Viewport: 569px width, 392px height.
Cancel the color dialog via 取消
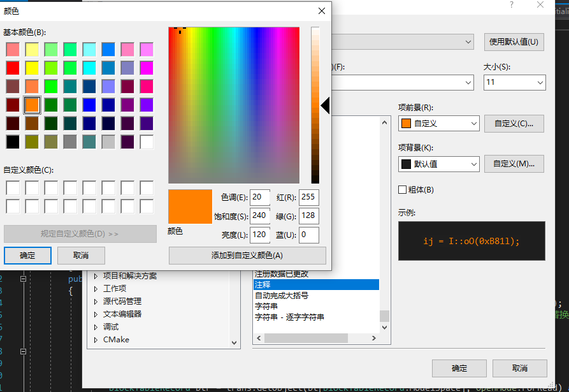coord(81,255)
